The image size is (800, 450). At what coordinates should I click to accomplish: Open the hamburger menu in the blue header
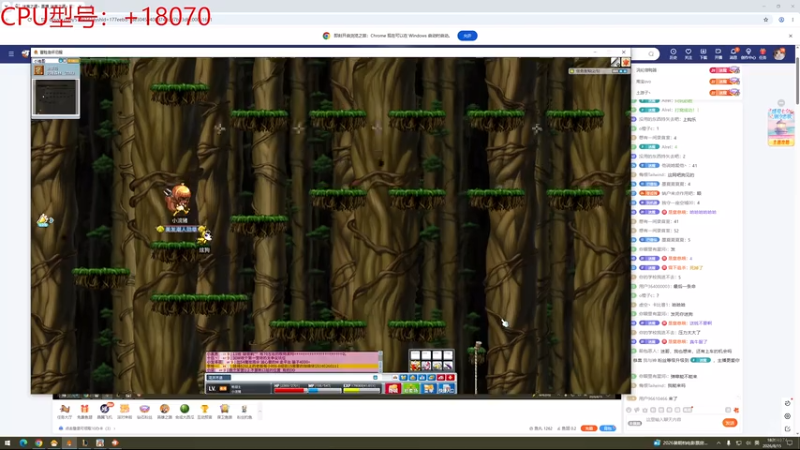11,54
